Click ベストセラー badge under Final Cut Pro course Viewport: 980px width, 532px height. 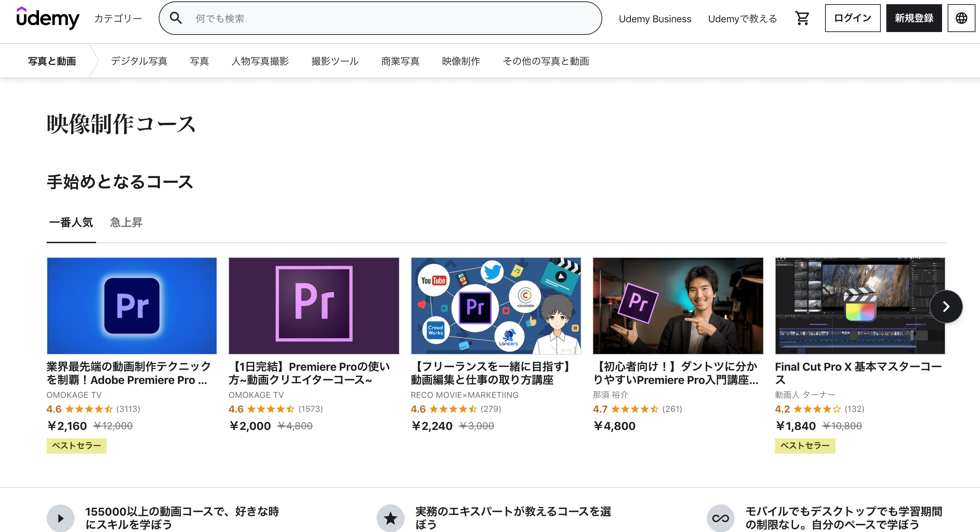pos(805,446)
